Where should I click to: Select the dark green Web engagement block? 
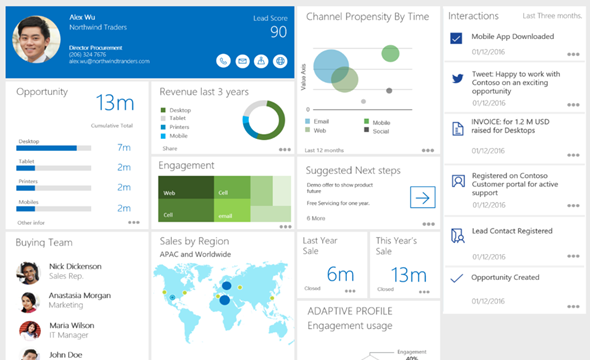pos(186,187)
